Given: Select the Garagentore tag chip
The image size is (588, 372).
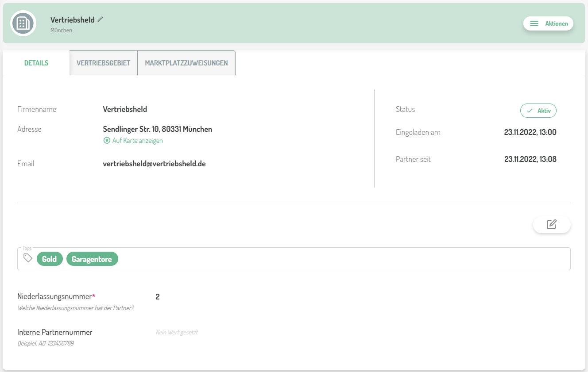Looking at the screenshot, I should (x=92, y=259).
